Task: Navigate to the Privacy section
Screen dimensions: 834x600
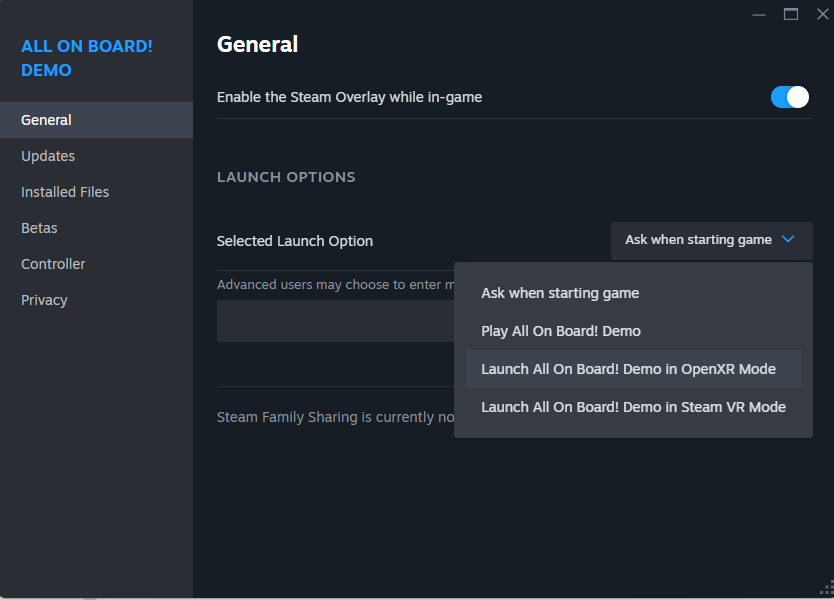Action: click(x=44, y=300)
